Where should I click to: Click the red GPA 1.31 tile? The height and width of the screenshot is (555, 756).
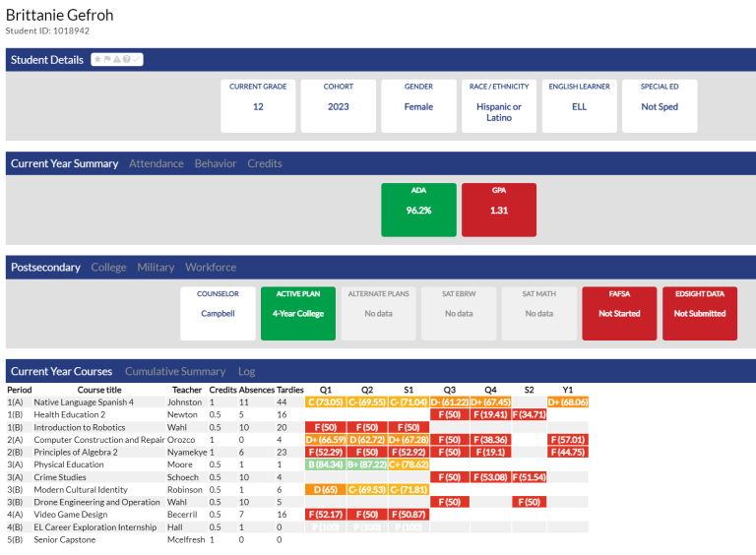click(499, 210)
